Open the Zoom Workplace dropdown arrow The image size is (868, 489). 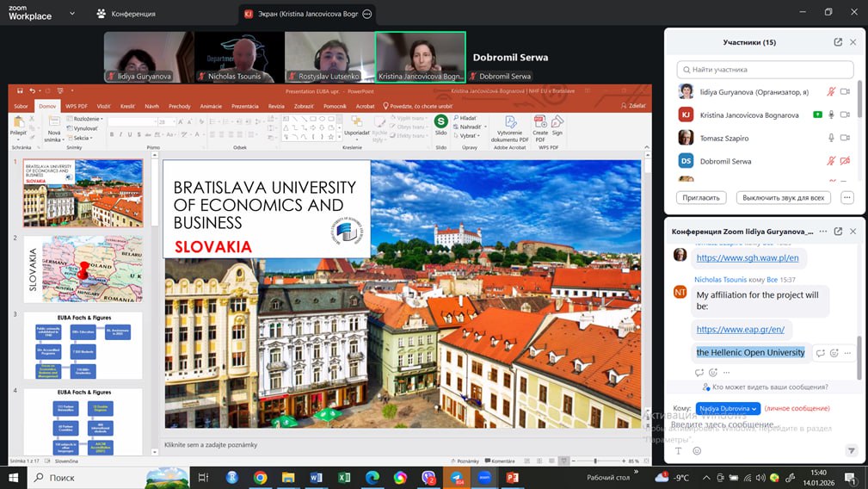pos(71,14)
